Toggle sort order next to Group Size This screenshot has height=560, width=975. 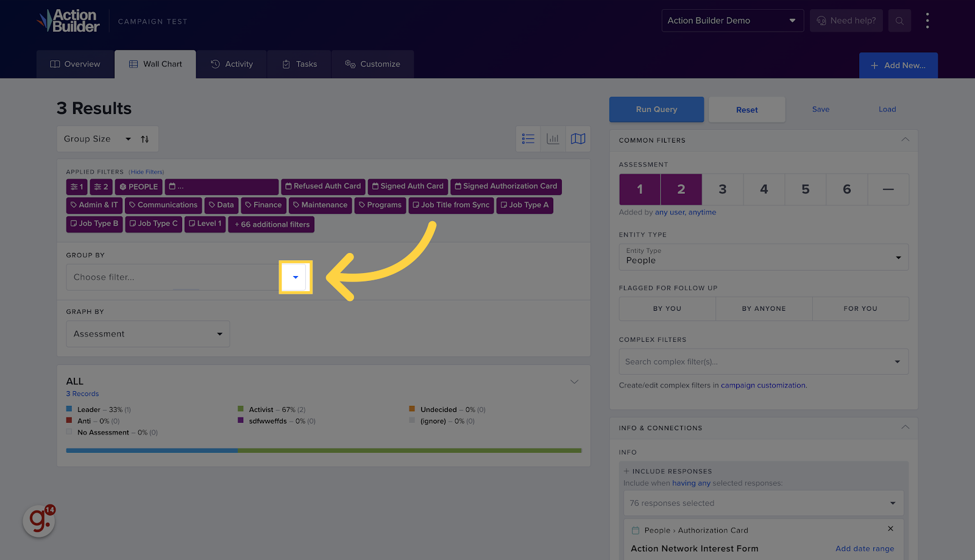[145, 139]
